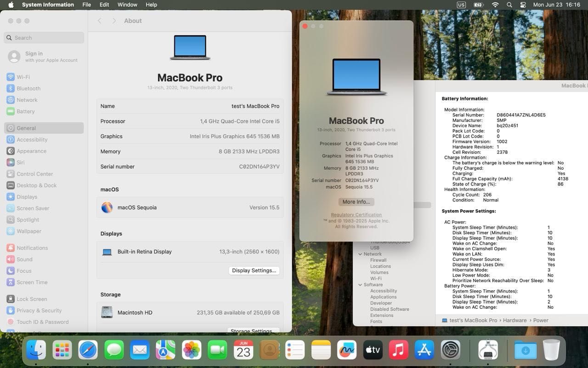This screenshot has height=368, width=588.
Task: Open Trash in the Dock
Action: [x=551, y=350]
